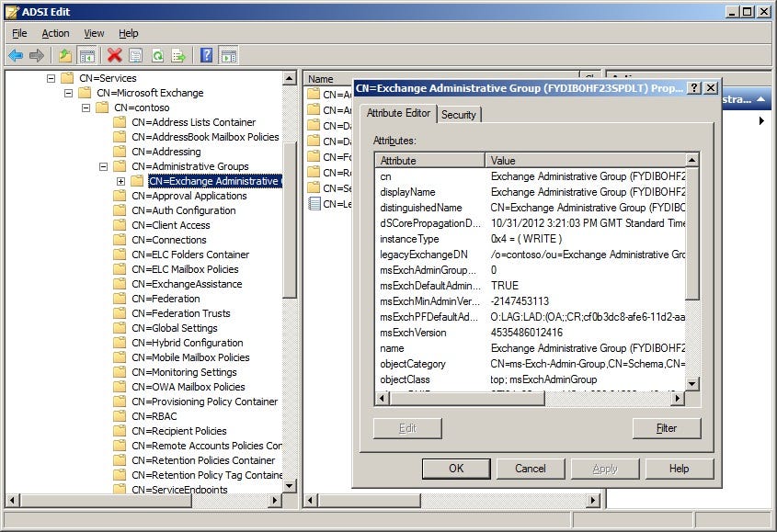Click the Back navigation arrow icon
The height and width of the screenshot is (532, 777).
coord(16,53)
